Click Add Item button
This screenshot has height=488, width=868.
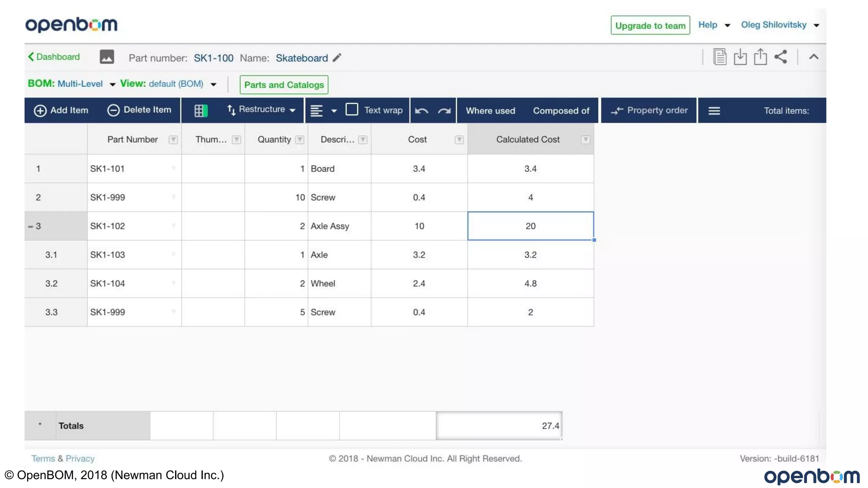pyautogui.click(x=61, y=110)
